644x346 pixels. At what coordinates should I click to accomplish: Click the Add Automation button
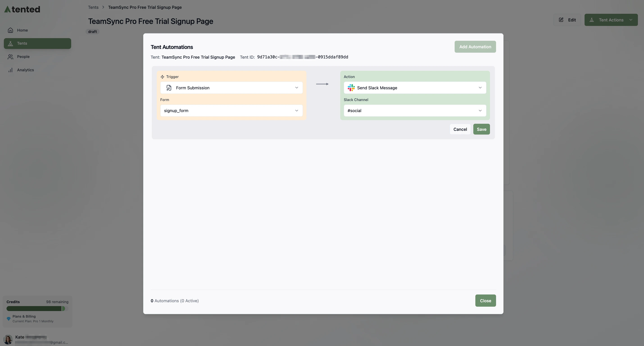coord(475,46)
